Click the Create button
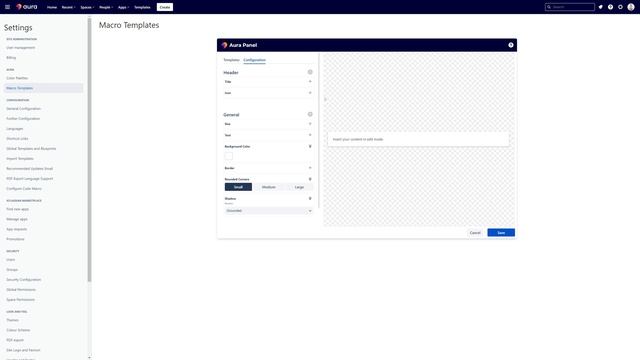This screenshot has width=640, height=360. [x=165, y=7]
